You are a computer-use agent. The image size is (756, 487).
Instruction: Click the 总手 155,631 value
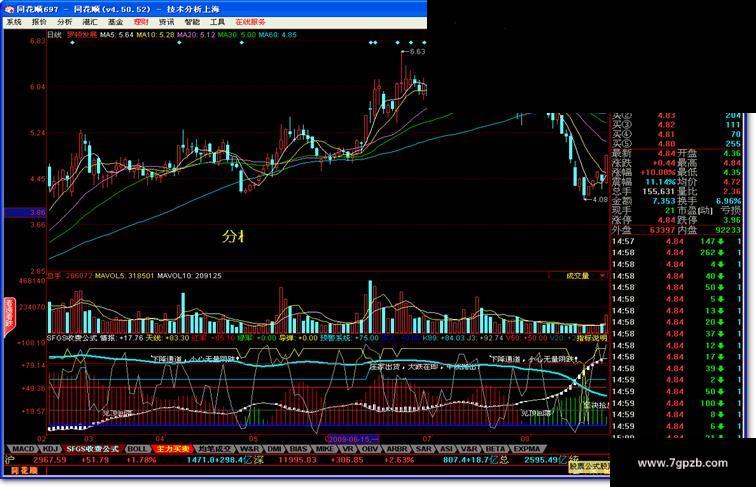pyautogui.click(x=659, y=191)
